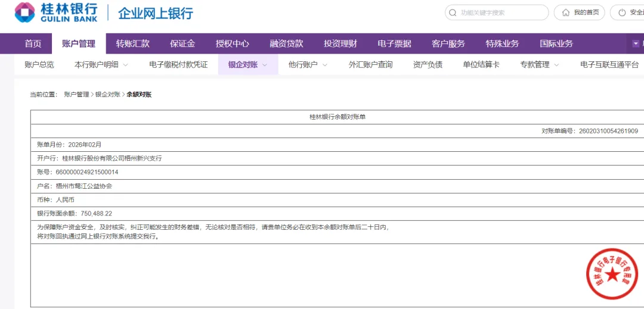Open the 首页 main menu
The image size is (644, 309).
coord(33,43)
